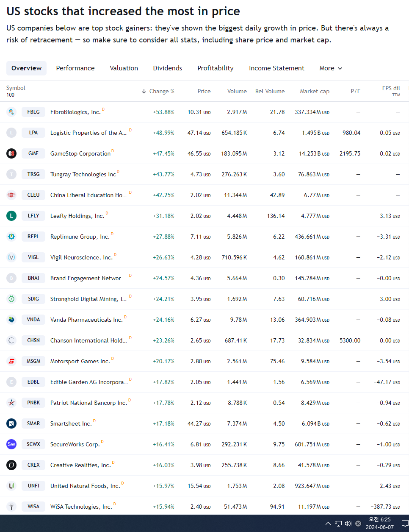Open the CHSN ticker link

[x=33, y=340]
